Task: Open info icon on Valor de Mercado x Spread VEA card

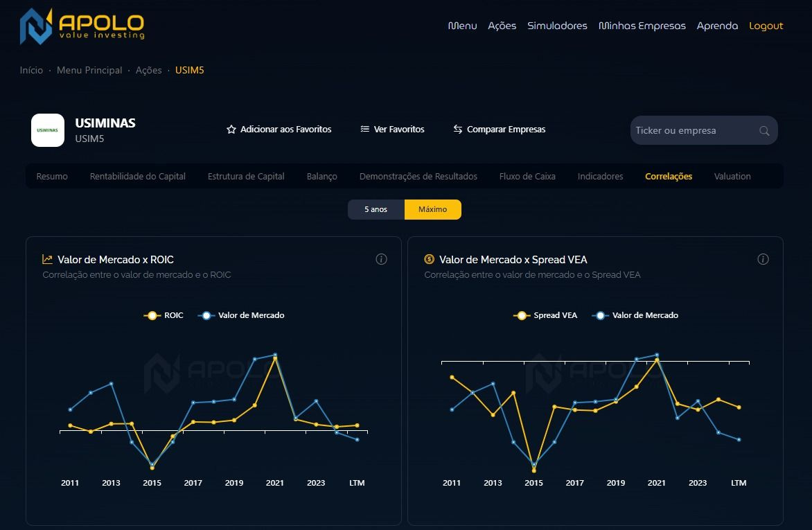Action: point(763,259)
